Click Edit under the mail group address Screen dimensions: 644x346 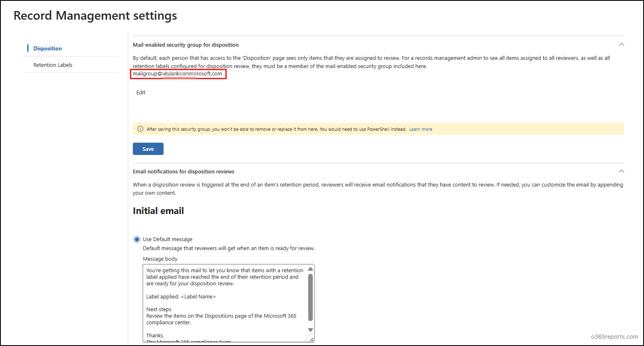(141, 93)
